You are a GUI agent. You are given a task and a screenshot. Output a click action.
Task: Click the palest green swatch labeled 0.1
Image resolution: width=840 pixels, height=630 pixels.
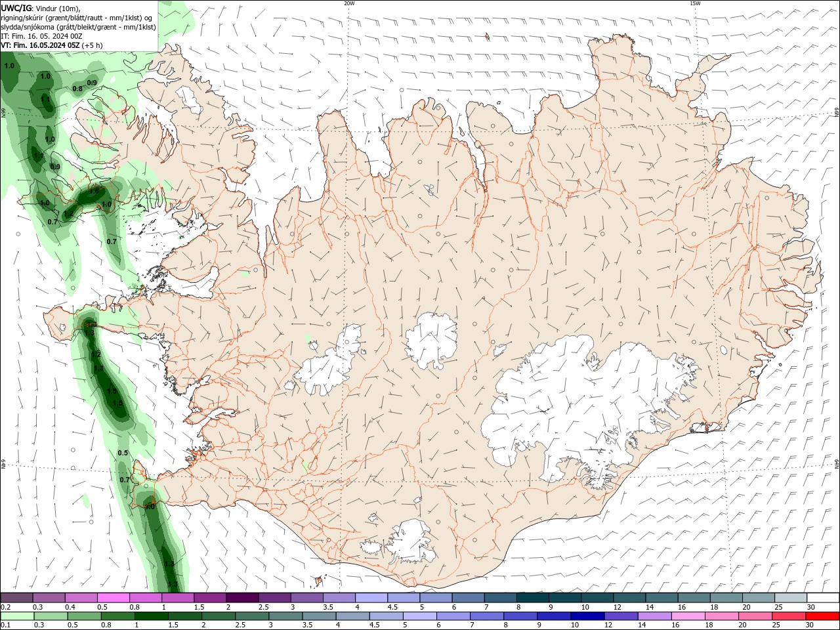point(17,616)
